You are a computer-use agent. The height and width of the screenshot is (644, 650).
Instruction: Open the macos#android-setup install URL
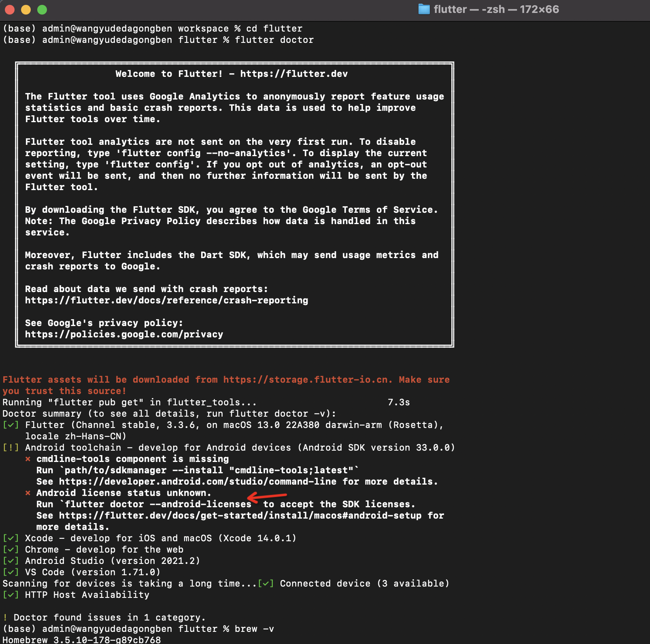pos(240,516)
